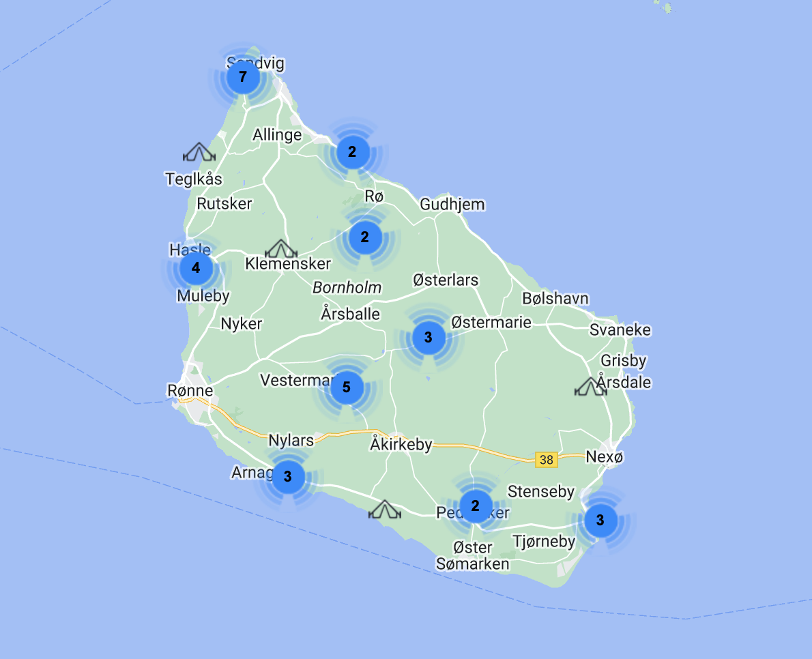Click the Årsballe place label
812x659 pixels.
point(350,314)
